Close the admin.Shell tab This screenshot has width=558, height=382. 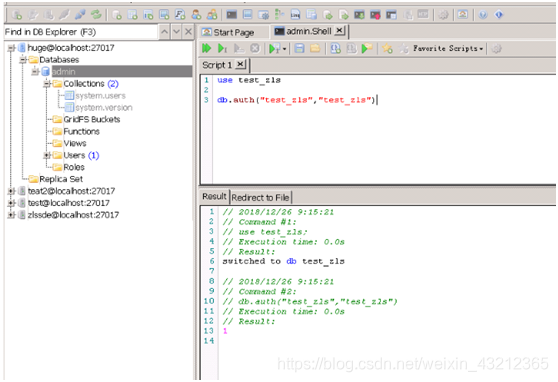pyautogui.click(x=340, y=31)
